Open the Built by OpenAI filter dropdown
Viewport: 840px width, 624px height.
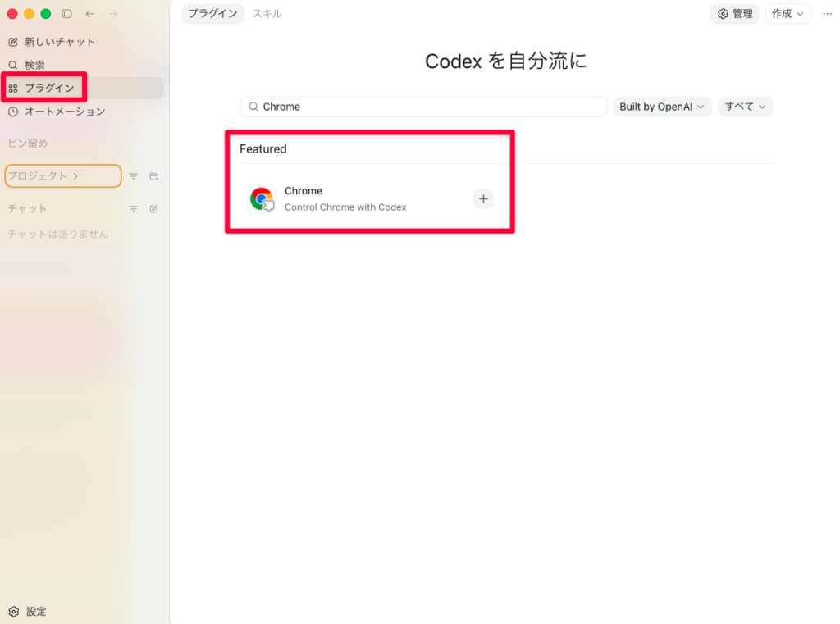coord(662,107)
